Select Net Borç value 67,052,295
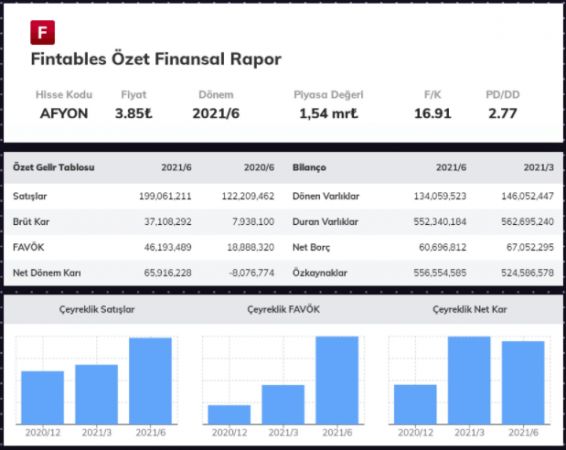The height and width of the screenshot is (450, 566). pos(530,248)
